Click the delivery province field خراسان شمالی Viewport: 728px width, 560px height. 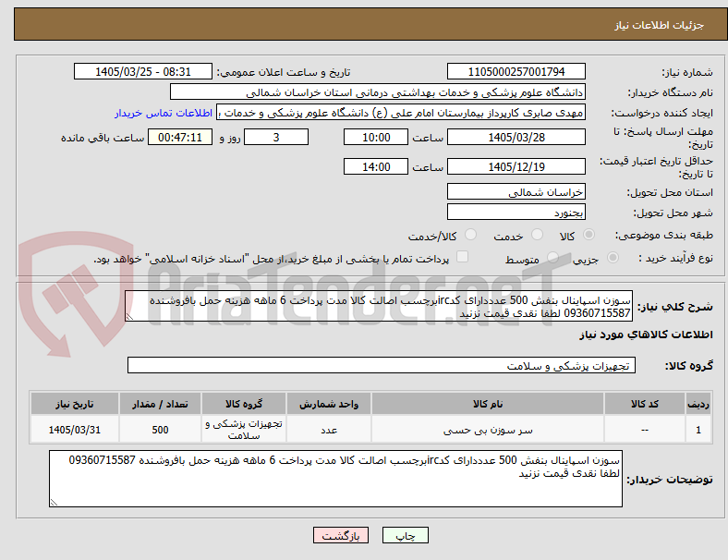click(516, 192)
